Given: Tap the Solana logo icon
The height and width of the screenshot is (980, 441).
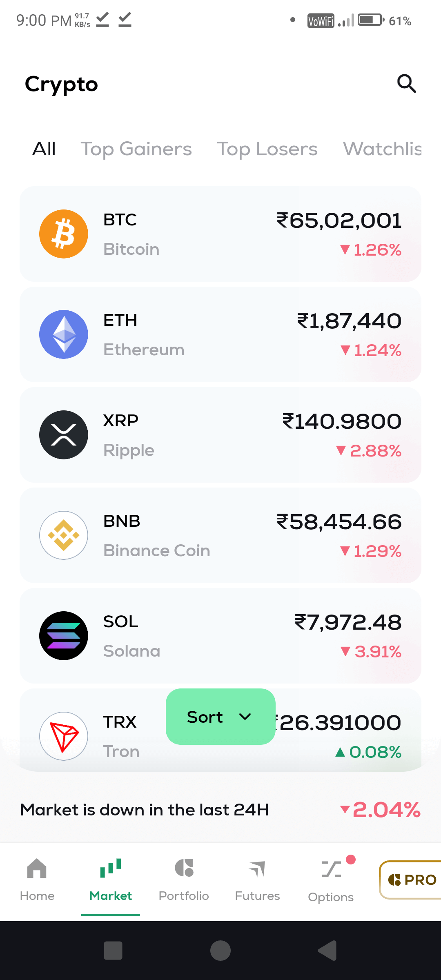Looking at the screenshot, I should [64, 636].
